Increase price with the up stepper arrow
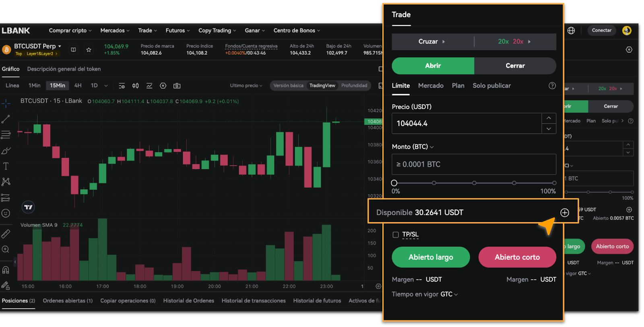Viewport: 644px width, 327px height. pos(549,118)
